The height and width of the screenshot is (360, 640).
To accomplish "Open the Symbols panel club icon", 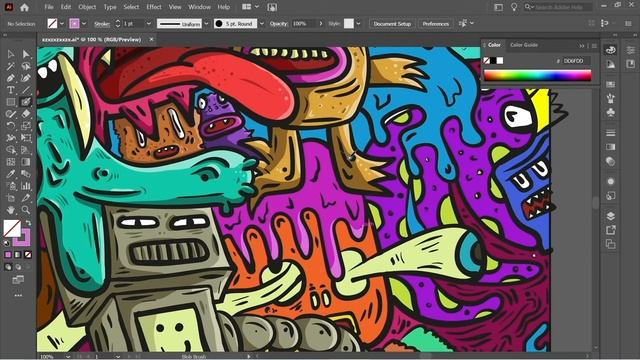I will 611,112.
